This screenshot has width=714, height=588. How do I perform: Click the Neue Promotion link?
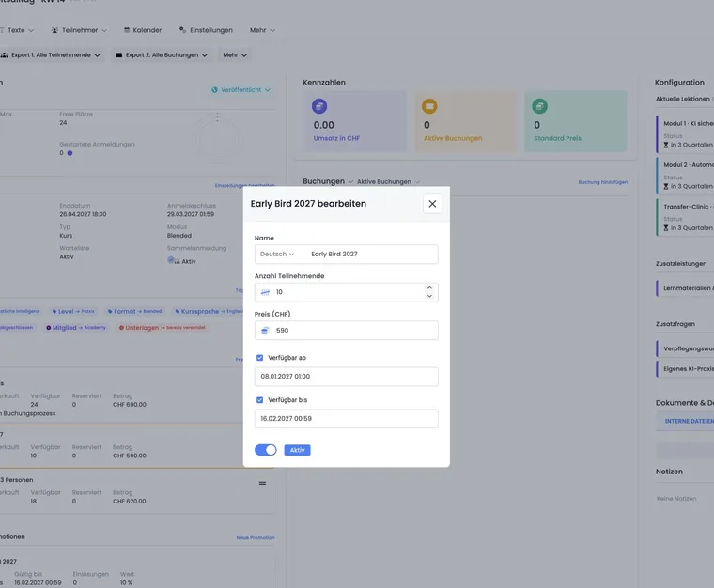tap(256, 537)
